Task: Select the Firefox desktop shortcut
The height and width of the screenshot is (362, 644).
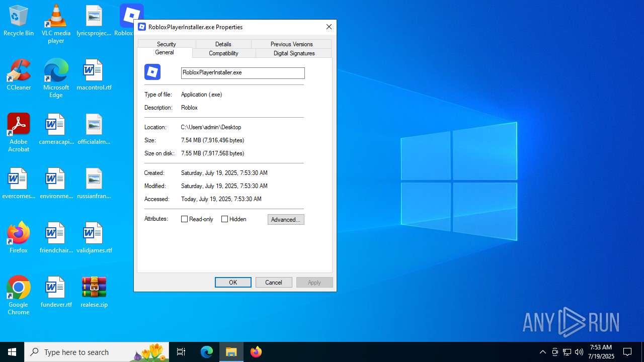Action: 19,238
